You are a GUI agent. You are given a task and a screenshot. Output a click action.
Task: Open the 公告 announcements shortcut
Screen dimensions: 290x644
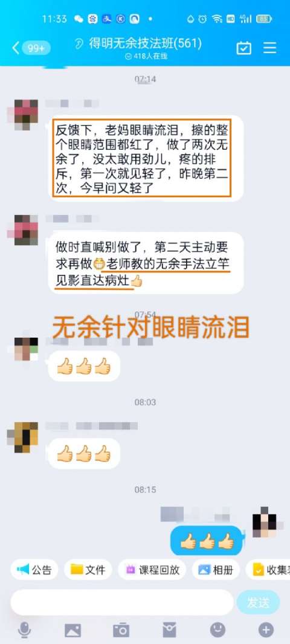34,570
